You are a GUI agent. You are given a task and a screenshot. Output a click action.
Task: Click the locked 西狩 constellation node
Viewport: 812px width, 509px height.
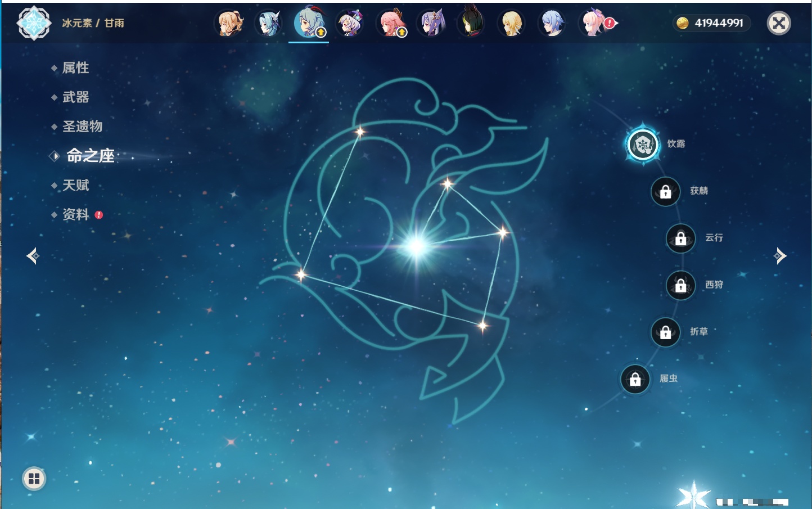[x=681, y=286]
